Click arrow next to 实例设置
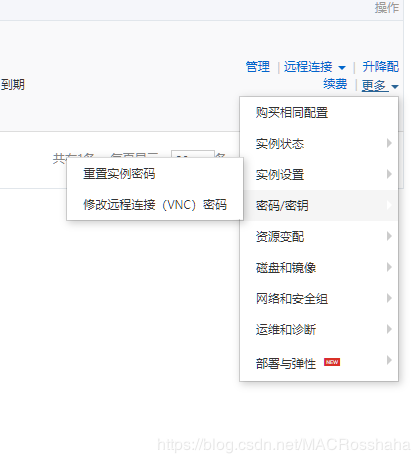 tap(389, 174)
